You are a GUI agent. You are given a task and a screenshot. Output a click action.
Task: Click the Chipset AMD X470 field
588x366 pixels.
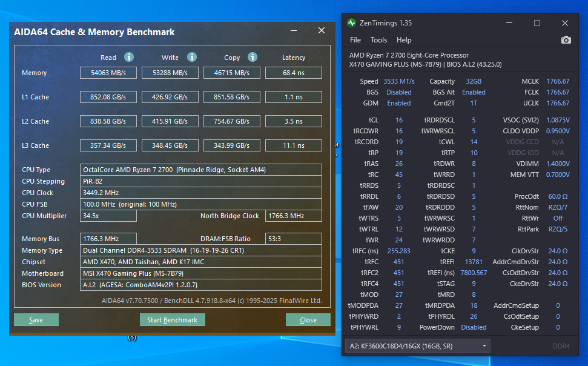(201, 262)
